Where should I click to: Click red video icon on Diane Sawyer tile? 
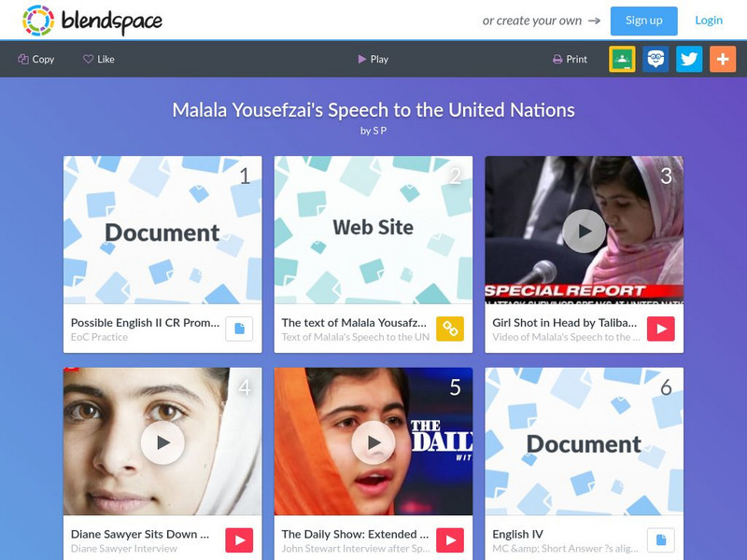(x=239, y=540)
